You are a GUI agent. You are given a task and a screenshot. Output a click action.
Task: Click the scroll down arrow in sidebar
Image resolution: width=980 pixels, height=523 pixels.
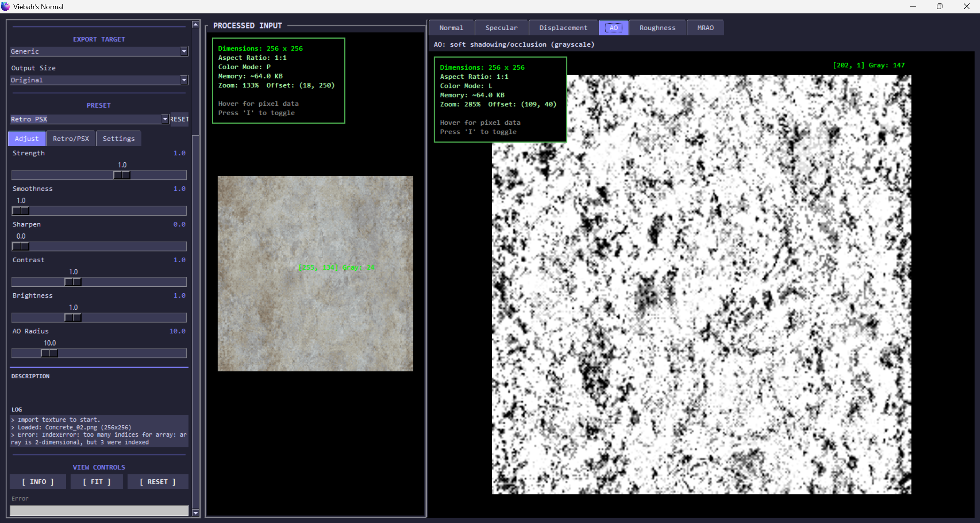(195, 513)
